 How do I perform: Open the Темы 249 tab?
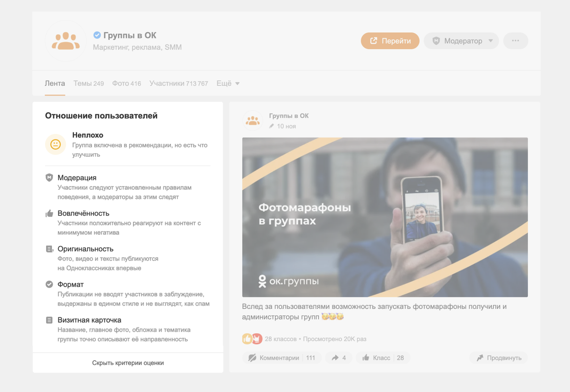(89, 84)
